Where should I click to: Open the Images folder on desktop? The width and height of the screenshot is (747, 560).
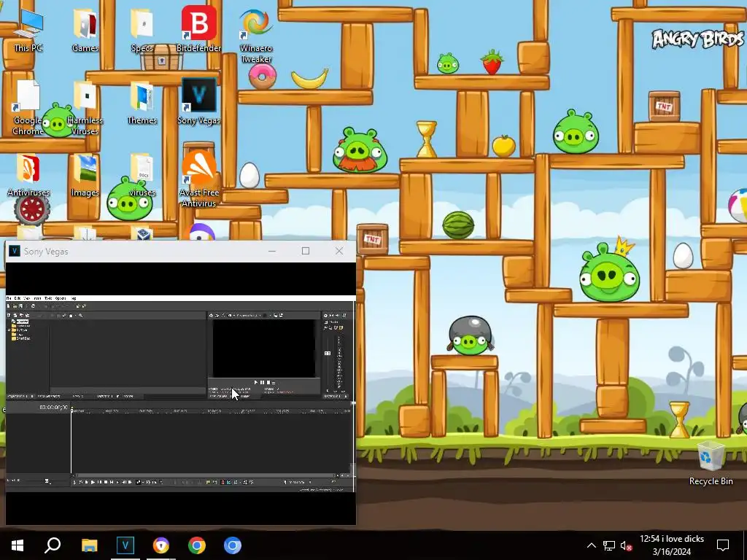pos(85,175)
